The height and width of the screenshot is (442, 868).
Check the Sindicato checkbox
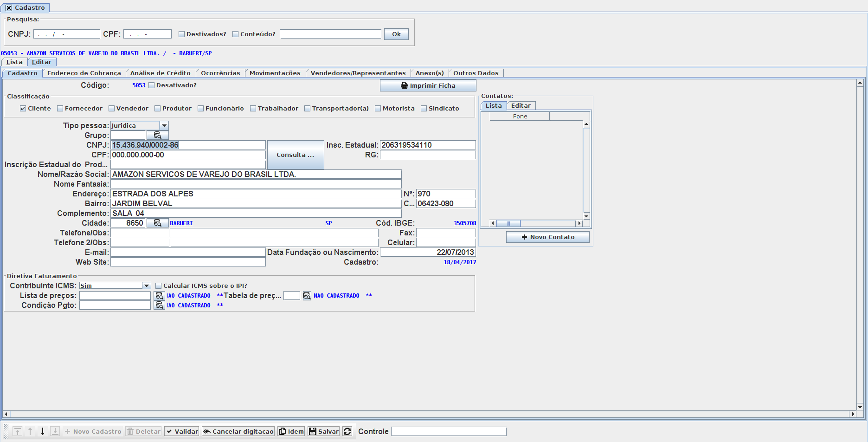point(424,109)
